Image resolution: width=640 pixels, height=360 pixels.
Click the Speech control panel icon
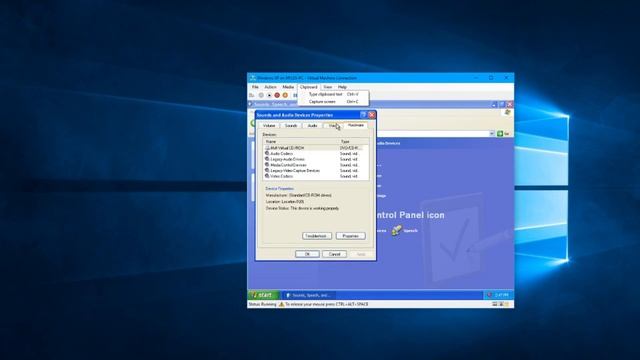point(396,230)
